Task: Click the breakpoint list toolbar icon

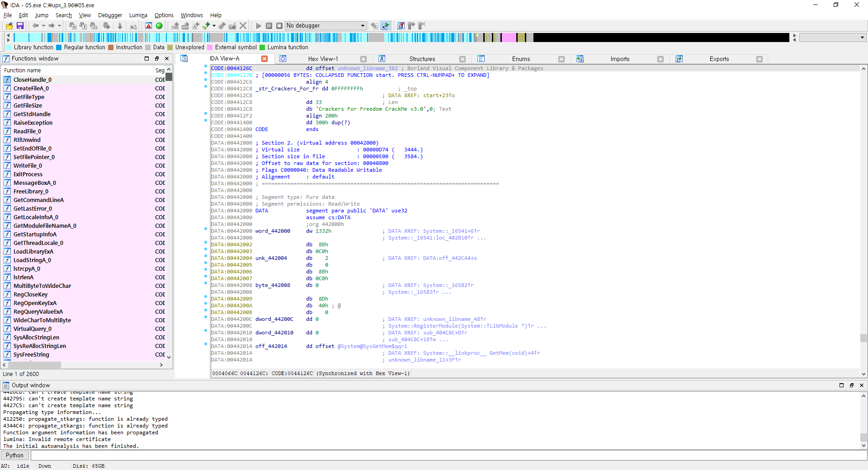Action: [x=401, y=26]
